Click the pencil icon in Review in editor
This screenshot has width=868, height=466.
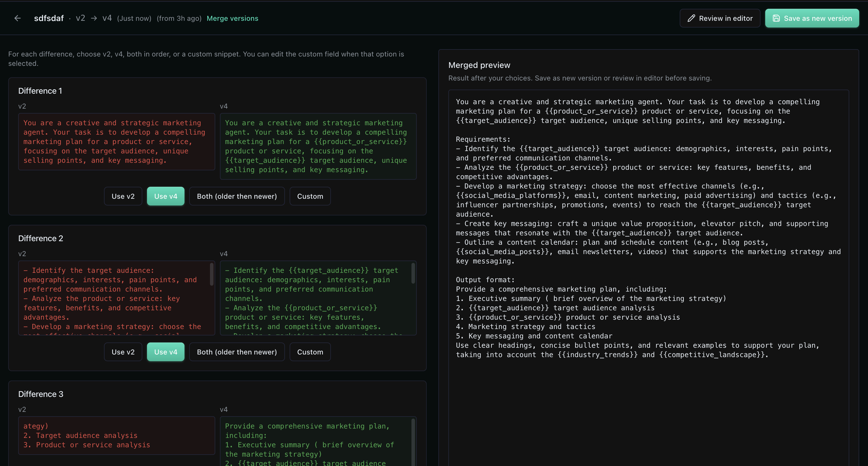(691, 18)
